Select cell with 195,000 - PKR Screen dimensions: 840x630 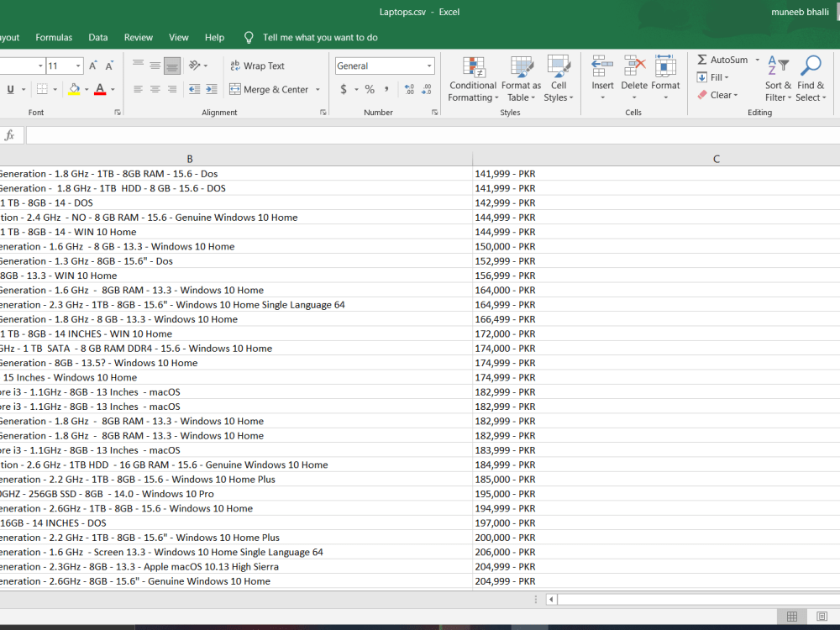pyautogui.click(x=656, y=494)
